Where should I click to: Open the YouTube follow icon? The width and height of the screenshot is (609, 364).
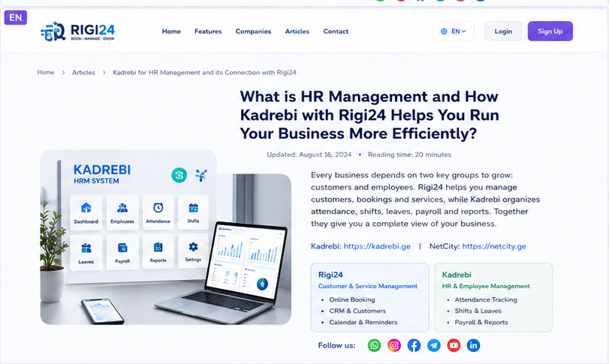(x=454, y=345)
